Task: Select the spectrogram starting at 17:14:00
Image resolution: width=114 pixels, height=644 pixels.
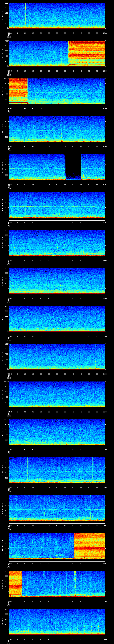Action: click(x=57, y=16)
